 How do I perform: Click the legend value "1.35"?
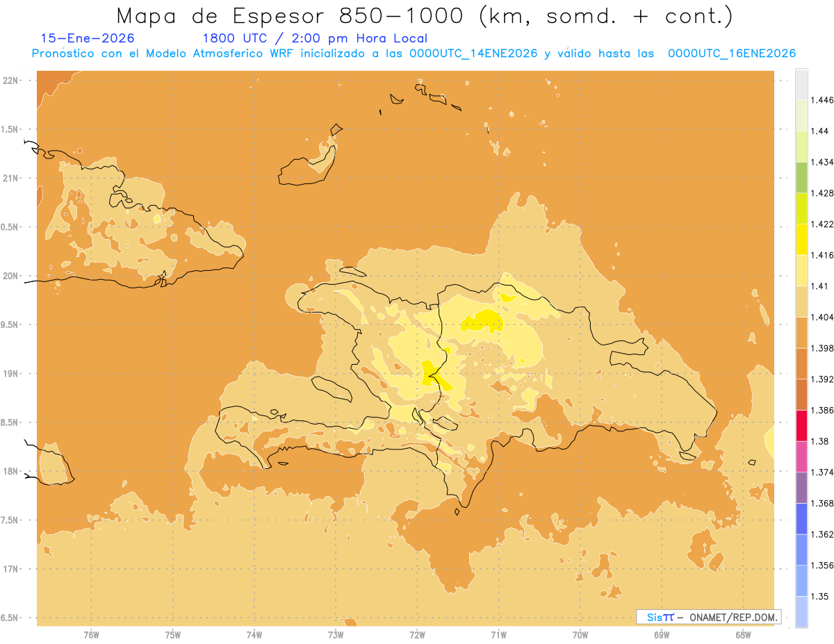(x=819, y=596)
